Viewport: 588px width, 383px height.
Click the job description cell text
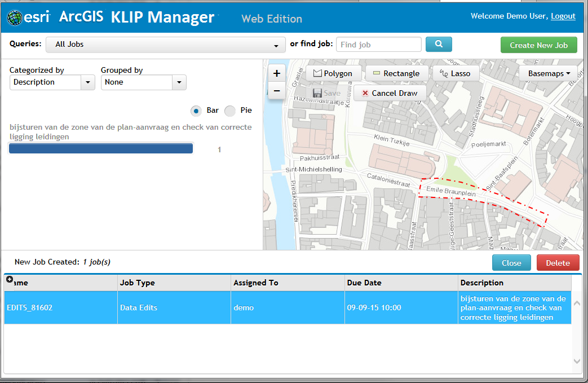(x=513, y=308)
